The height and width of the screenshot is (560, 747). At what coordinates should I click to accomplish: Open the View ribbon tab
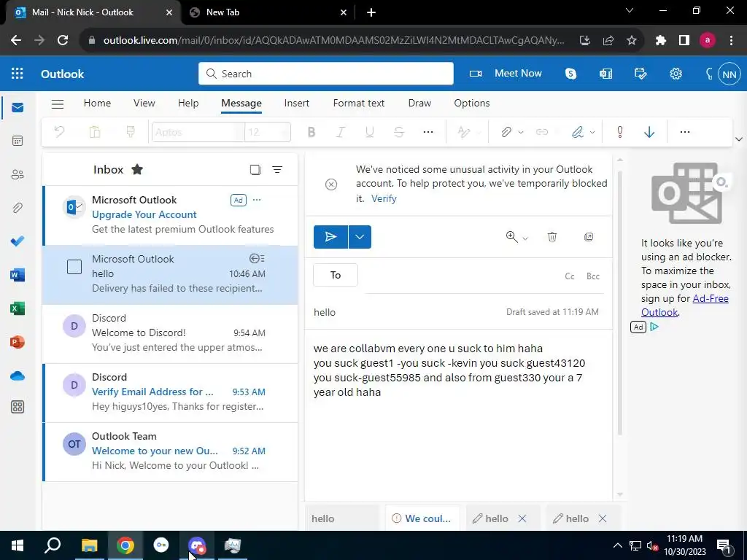[144, 103]
